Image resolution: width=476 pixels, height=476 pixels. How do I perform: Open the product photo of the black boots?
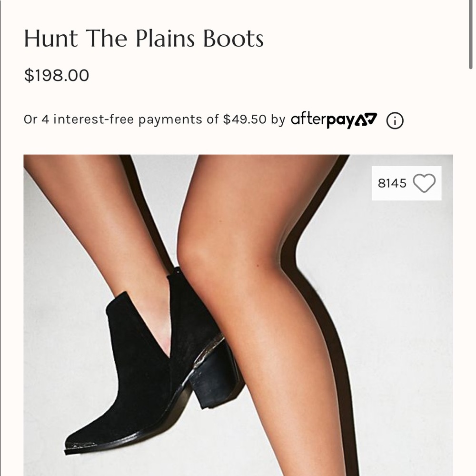point(190,333)
